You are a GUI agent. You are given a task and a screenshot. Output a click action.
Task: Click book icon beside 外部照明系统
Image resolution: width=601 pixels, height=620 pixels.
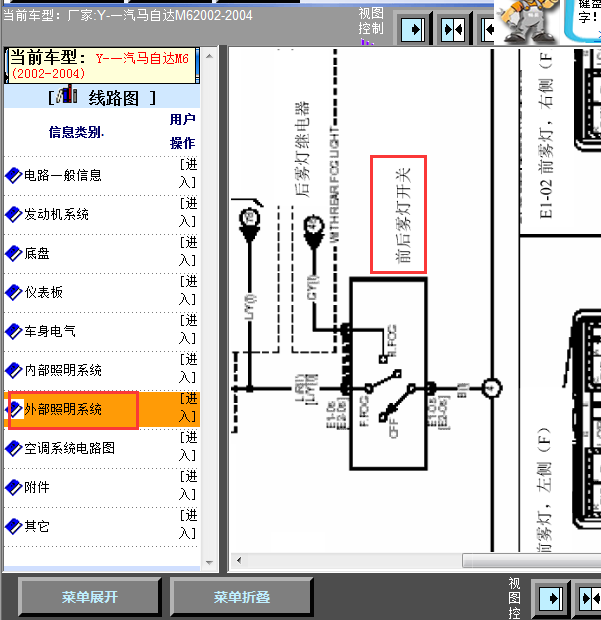coord(15,409)
